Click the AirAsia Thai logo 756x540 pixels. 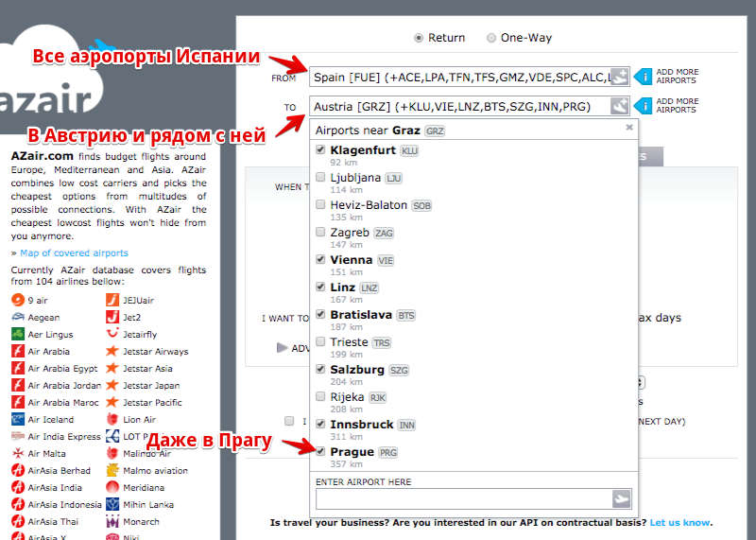[18, 521]
